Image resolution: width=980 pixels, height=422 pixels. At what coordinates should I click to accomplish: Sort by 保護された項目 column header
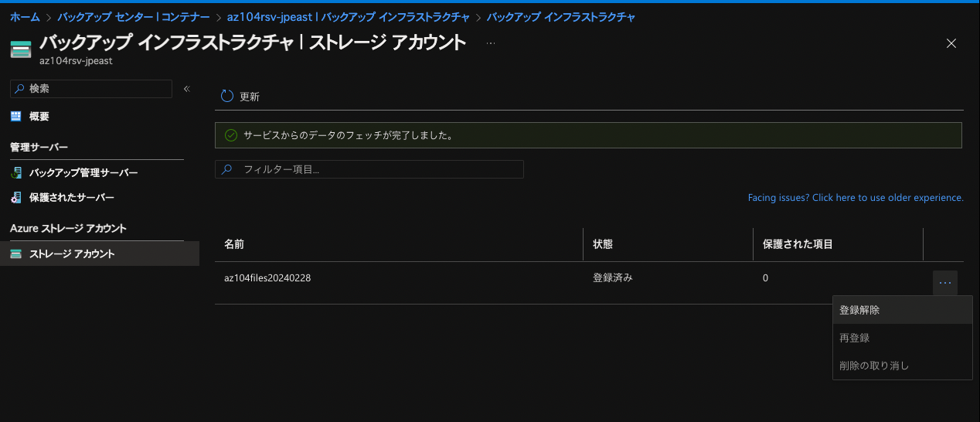(798, 244)
